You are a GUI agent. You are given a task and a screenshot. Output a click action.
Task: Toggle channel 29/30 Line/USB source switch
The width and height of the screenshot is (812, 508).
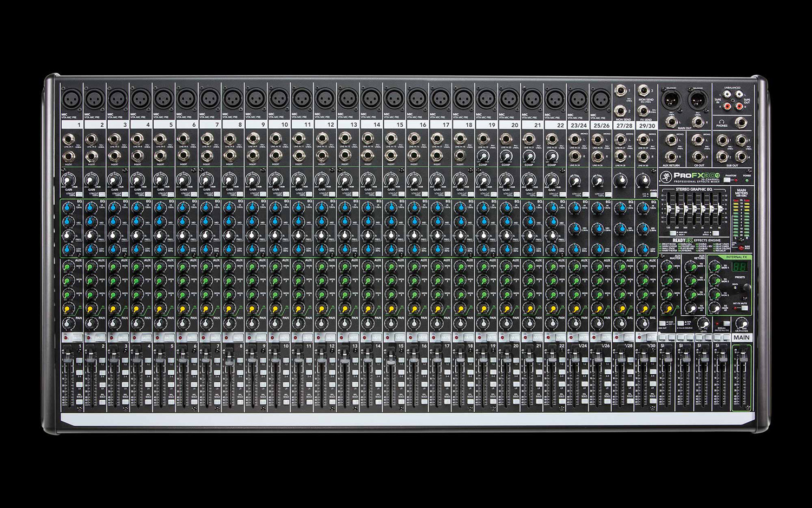pyautogui.click(x=653, y=194)
